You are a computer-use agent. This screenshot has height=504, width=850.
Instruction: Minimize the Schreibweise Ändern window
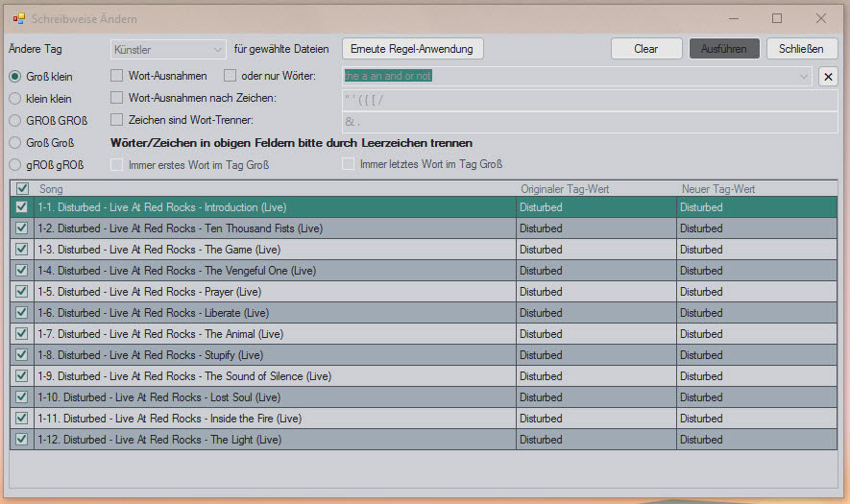pos(734,18)
